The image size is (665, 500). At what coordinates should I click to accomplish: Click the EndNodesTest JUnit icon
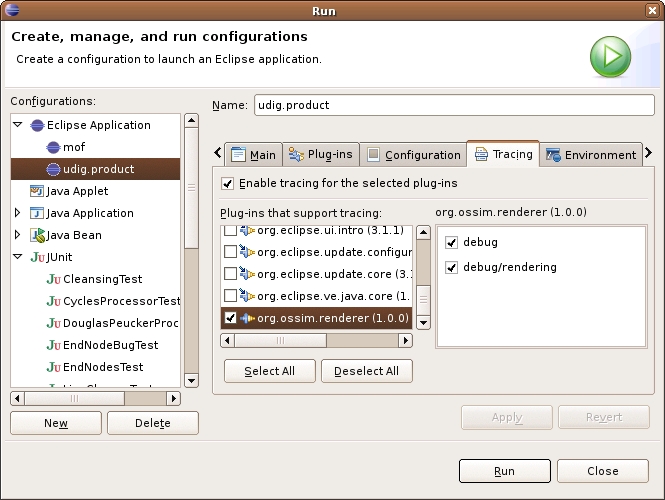click(53, 367)
